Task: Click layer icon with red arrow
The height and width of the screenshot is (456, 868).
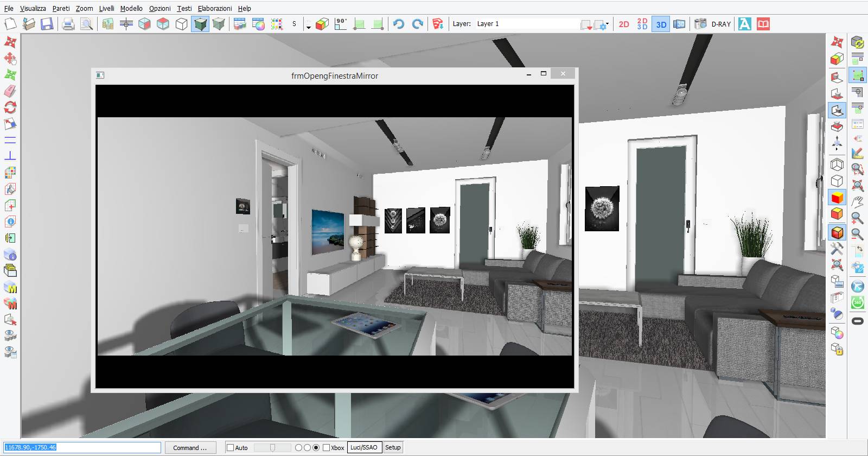Action: tap(586, 24)
